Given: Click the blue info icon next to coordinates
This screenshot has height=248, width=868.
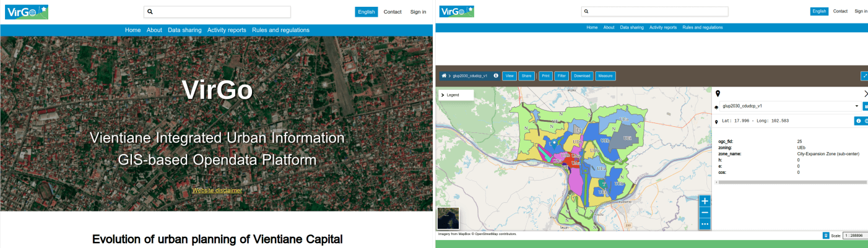Looking at the screenshot, I should (x=858, y=121).
